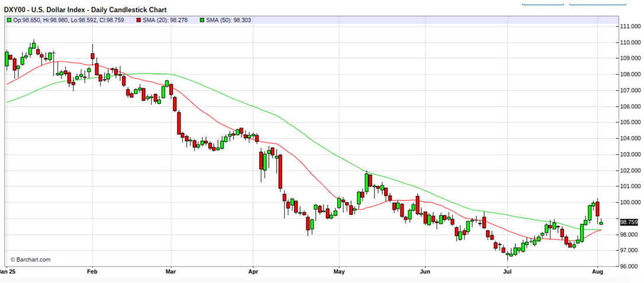Click the OHLC values readout in legend
Screen dimensions: 644x283
[x=71, y=20]
